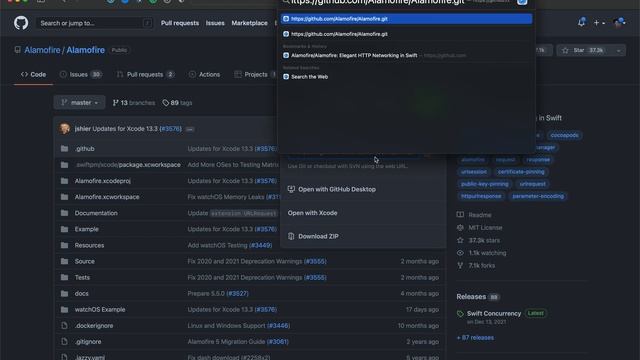640x360 pixels.
Task: Open the Alamofire.xcworkspace folder
Action: pos(107,197)
